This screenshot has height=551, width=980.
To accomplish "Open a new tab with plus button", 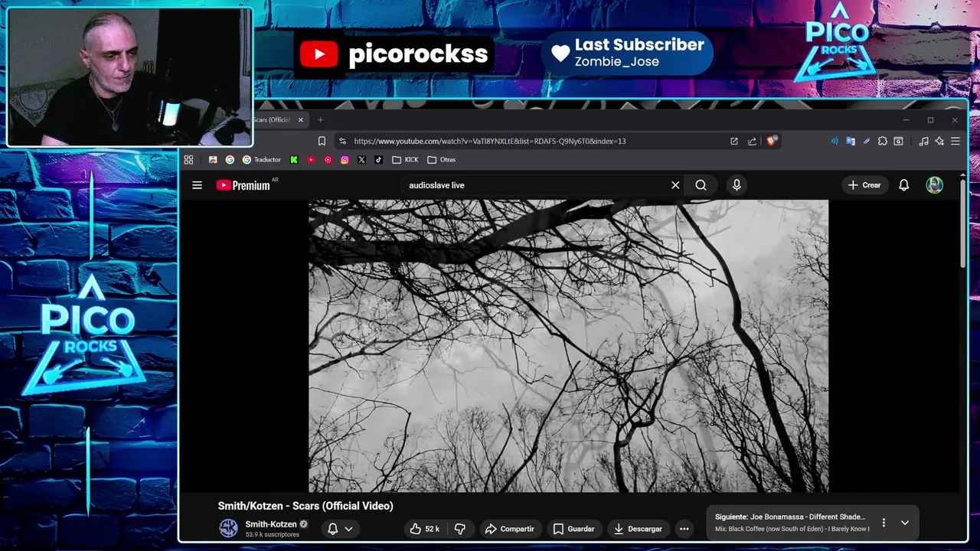I will pos(320,120).
